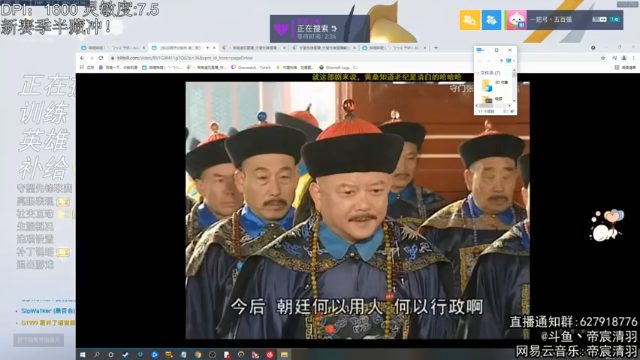Select 训练 in the game menu
Image resolution: width=640 pixels, height=360 pixels.
coord(44,113)
